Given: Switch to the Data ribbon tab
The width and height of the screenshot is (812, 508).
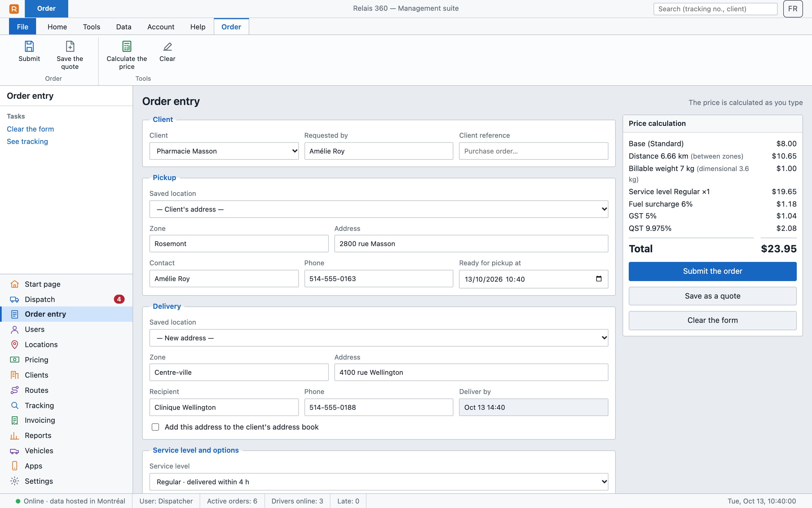Looking at the screenshot, I should click(x=123, y=27).
